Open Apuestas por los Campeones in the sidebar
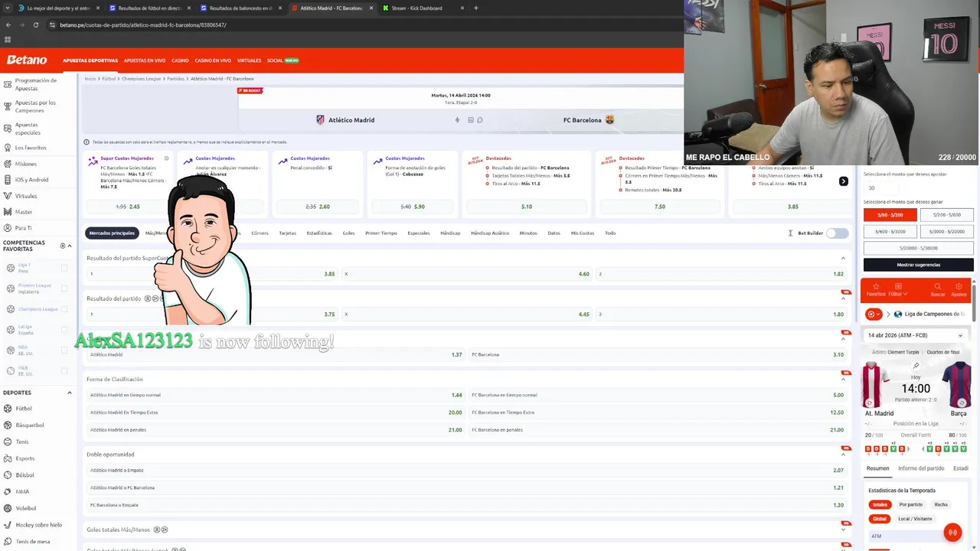Viewport: 980px width, 551px height. click(35, 106)
